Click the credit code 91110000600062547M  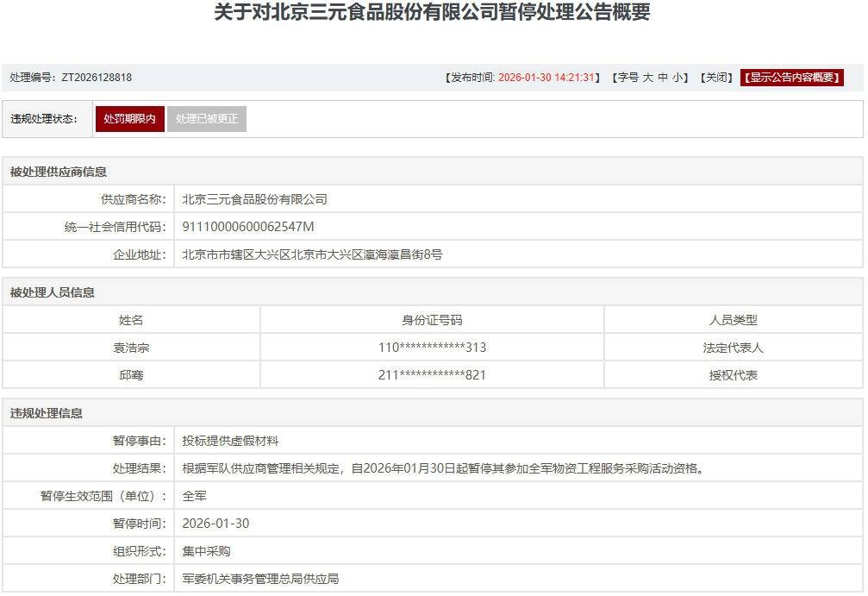coord(248,227)
